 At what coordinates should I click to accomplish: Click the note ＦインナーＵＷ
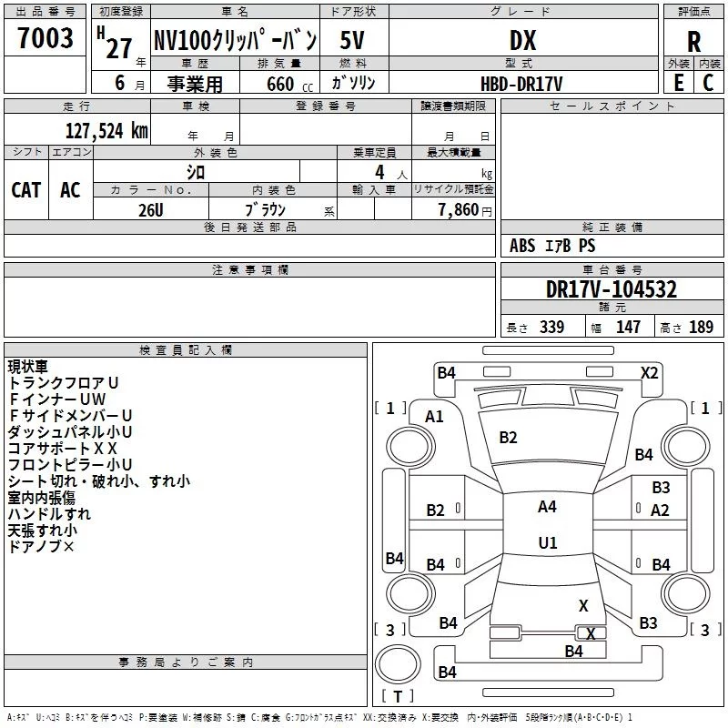tap(56, 399)
